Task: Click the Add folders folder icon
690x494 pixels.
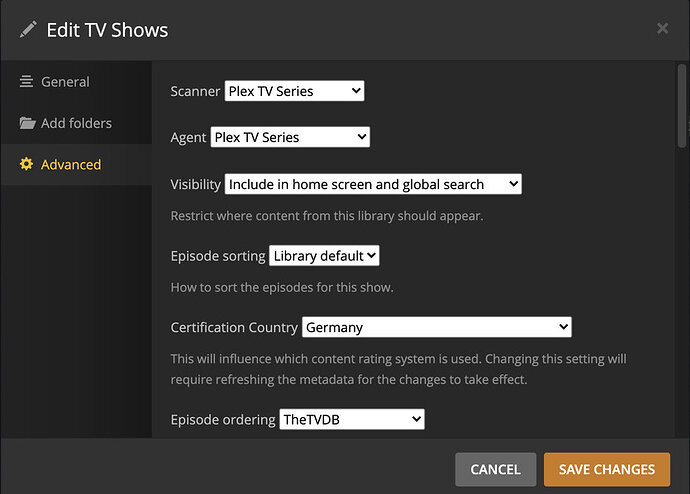Action: pyautogui.click(x=27, y=123)
